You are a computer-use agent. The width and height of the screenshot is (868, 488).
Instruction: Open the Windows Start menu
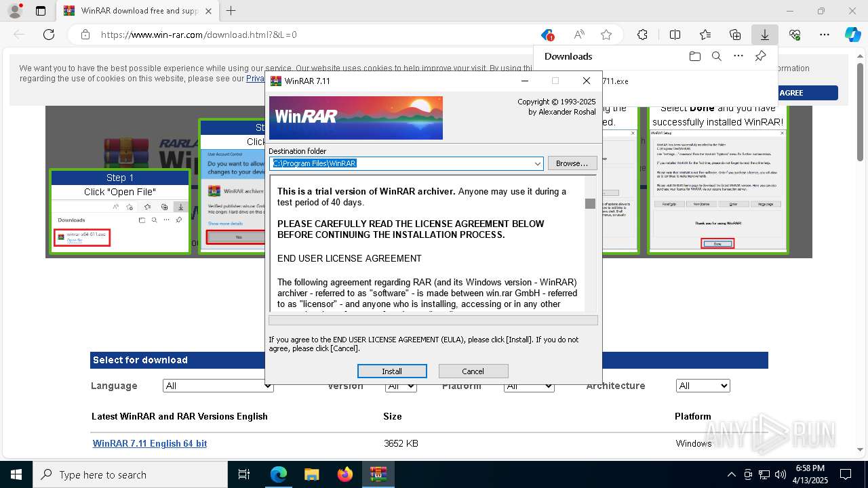(x=16, y=474)
